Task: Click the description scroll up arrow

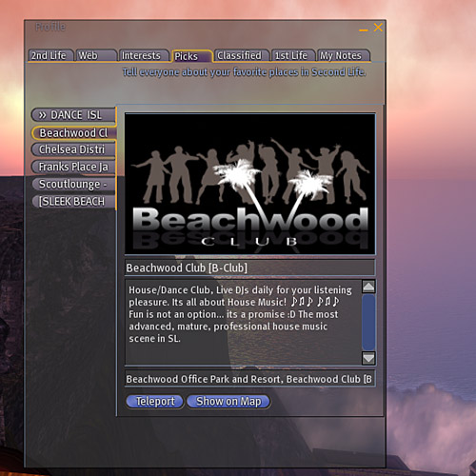Action: click(x=368, y=287)
